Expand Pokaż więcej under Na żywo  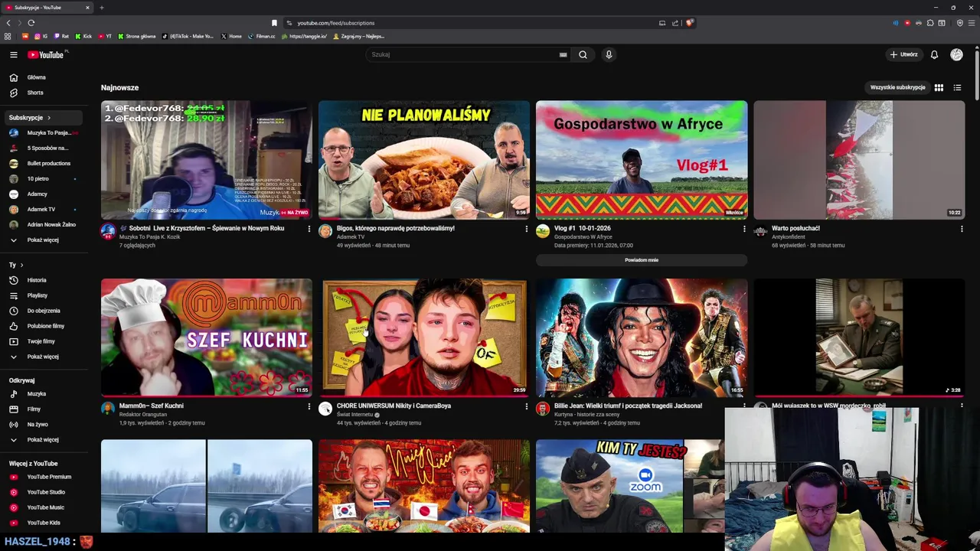[x=42, y=439]
